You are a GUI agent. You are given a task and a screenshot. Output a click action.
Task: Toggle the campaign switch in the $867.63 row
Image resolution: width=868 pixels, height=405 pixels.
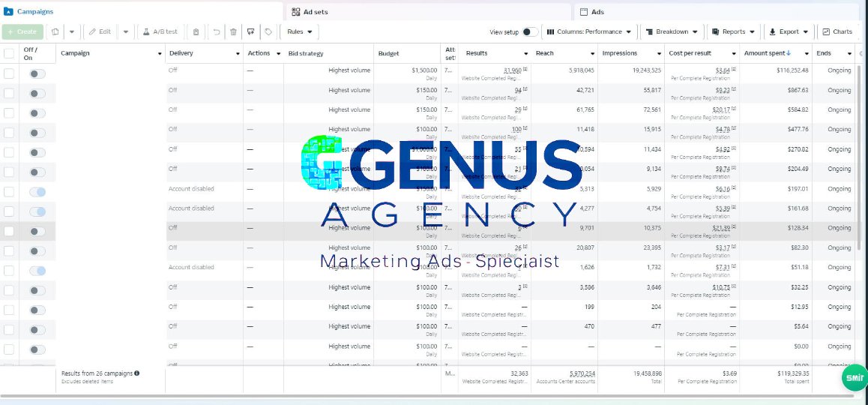click(37, 94)
